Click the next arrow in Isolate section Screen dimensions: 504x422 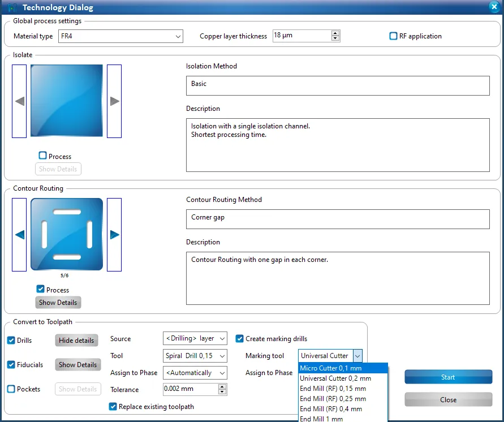(114, 101)
